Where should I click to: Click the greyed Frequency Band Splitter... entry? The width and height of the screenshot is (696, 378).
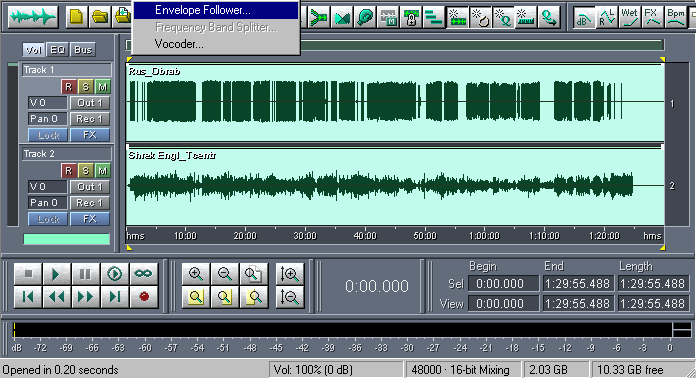click(x=216, y=28)
